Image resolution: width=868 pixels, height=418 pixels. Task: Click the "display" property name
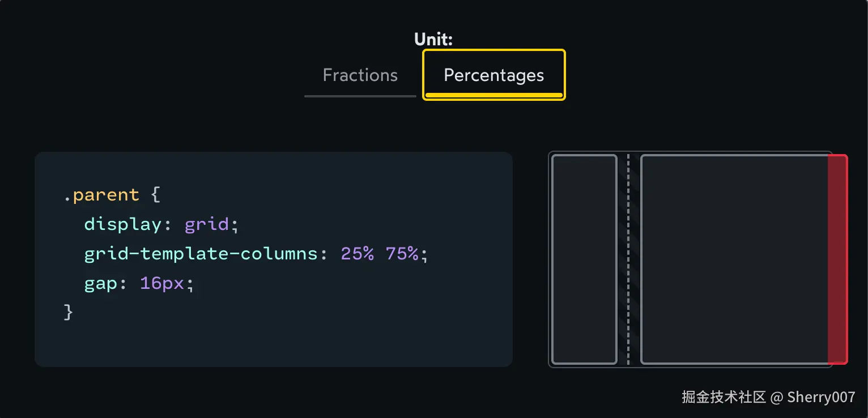(x=123, y=224)
